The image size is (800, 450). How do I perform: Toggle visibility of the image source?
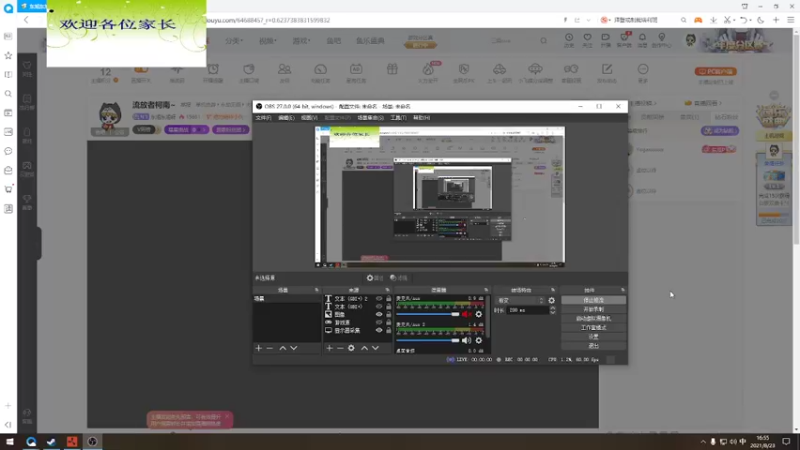pos(379,314)
